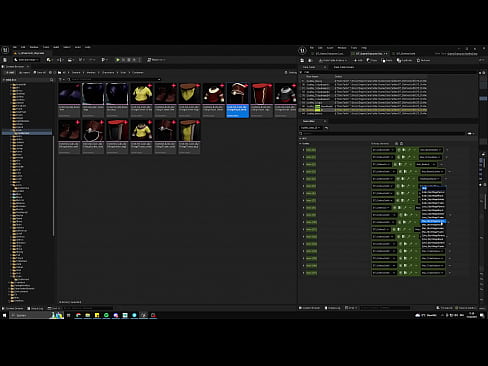Screen dimensions: 488x366
Task: Select the highlighted blue asset thumbnail
Action: (237, 100)
